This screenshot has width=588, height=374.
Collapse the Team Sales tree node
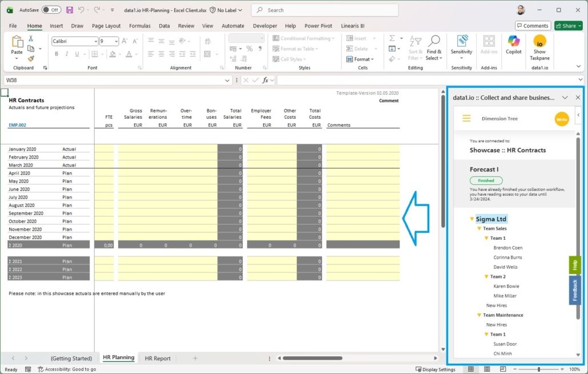tap(479, 228)
